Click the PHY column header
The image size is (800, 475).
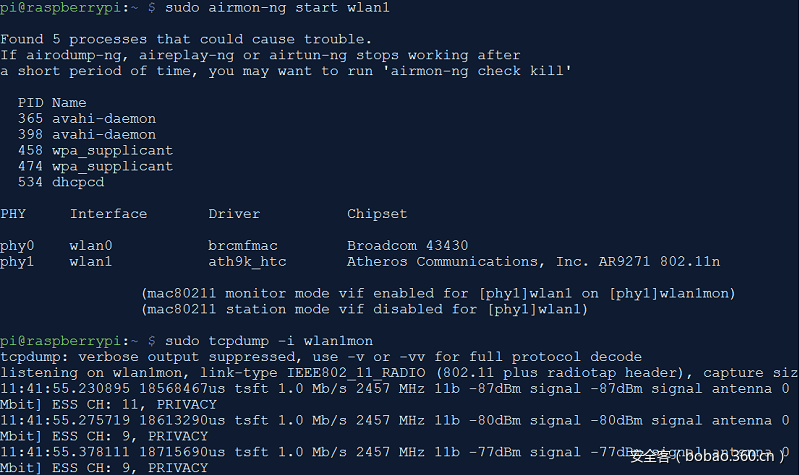pyautogui.click(x=13, y=214)
